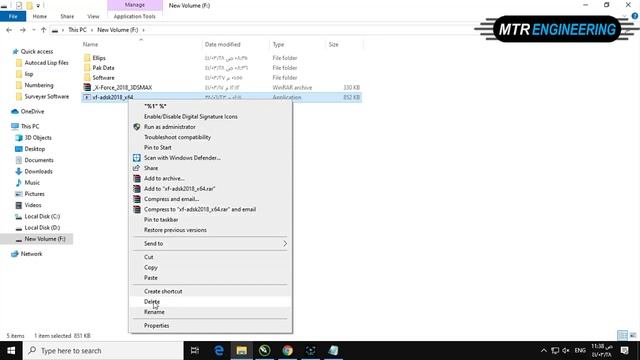
Task: Open Task View on the taskbar
Action: [x=195, y=351]
